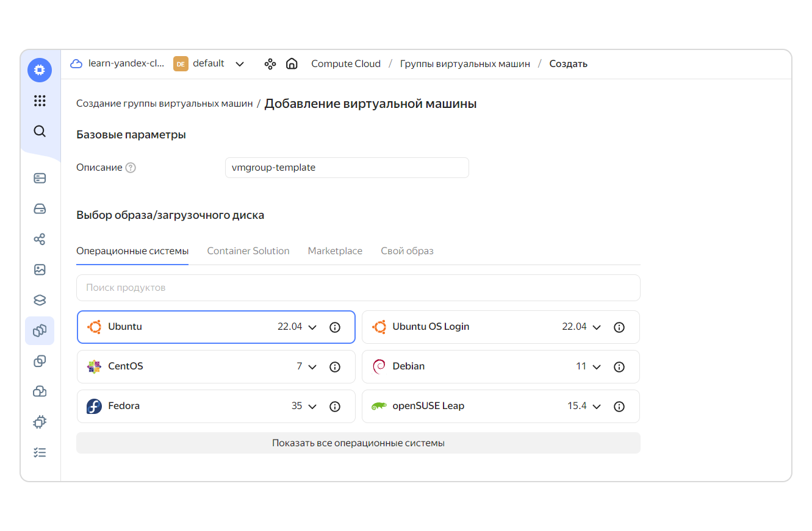Open the share-nodes sidebar icon
This screenshot has height=531, width=812.
pyautogui.click(x=40, y=239)
